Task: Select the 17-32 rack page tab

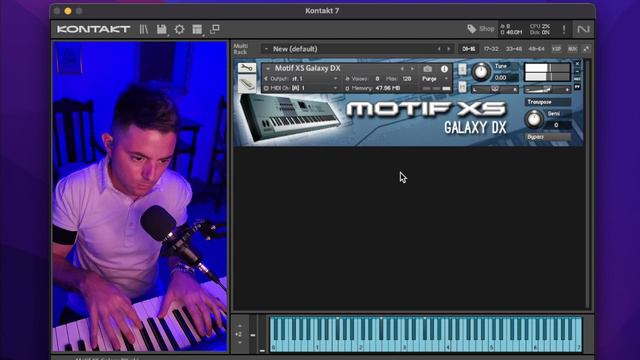Action: point(491,49)
